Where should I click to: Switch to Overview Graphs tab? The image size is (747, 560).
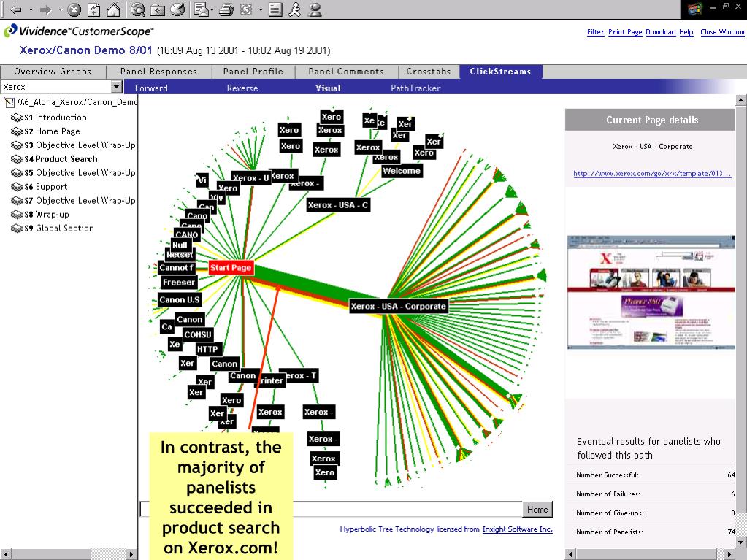[x=53, y=72]
